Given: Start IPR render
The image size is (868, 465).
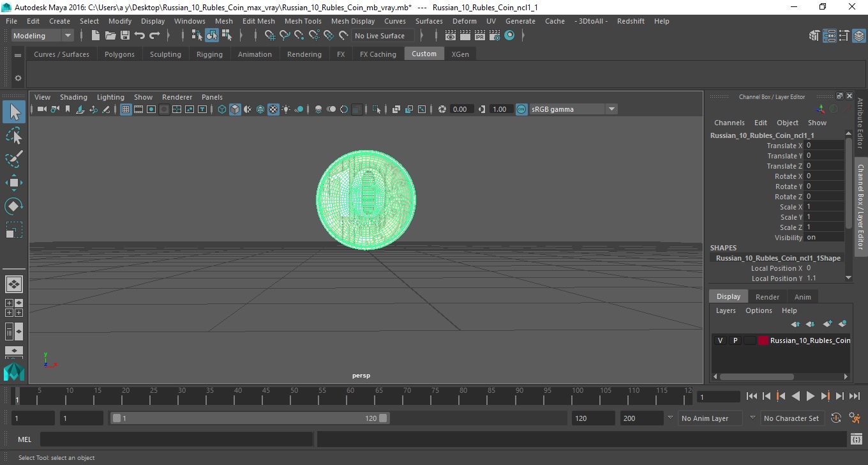Looking at the screenshot, I should 480,36.
